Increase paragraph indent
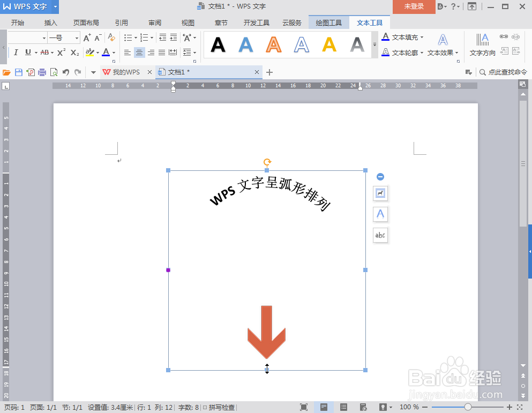The width and height of the screenshot is (532, 413). (x=174, y=37)
